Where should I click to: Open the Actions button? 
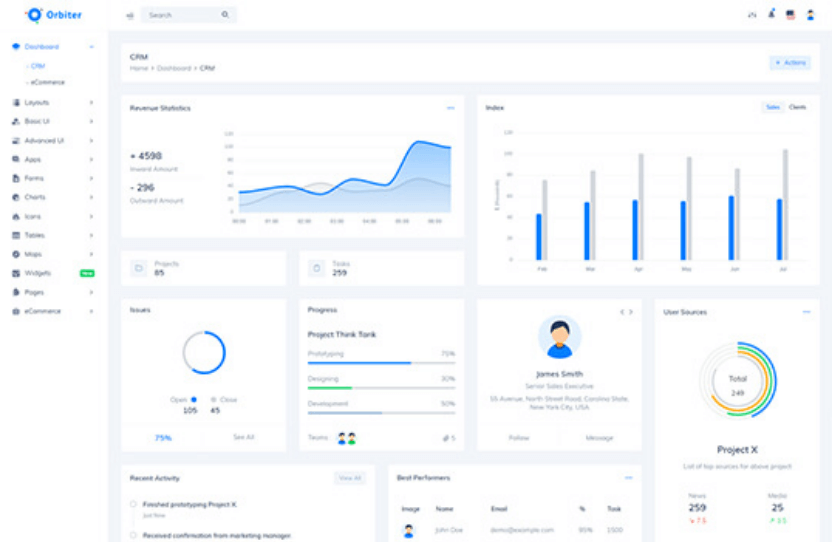pyautogui.click(x=790, y=63)
